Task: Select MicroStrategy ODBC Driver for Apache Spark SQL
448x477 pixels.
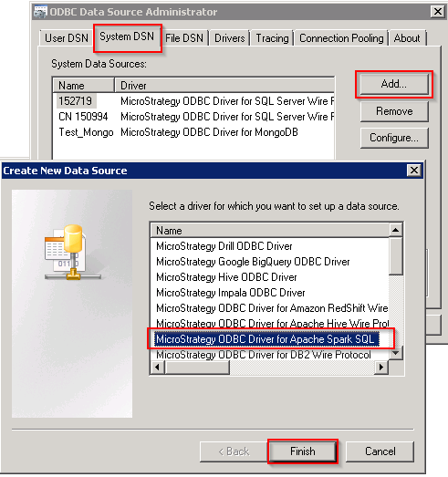Action: 267,339
